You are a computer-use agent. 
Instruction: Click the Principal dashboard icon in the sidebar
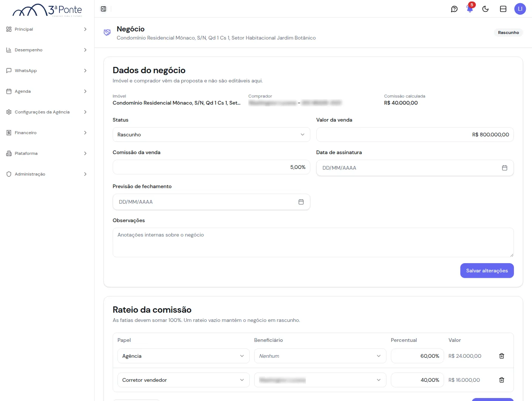[x=9, y=29]
